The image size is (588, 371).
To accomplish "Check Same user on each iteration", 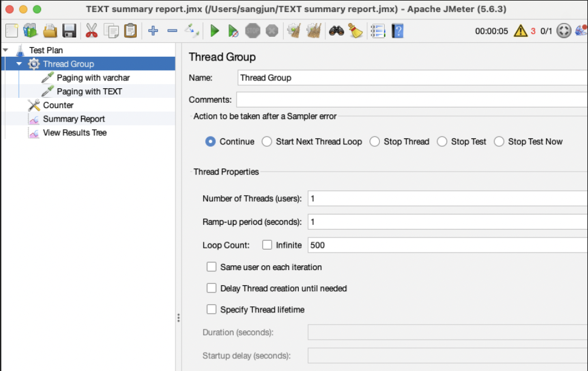I will (x=212, y=266).
